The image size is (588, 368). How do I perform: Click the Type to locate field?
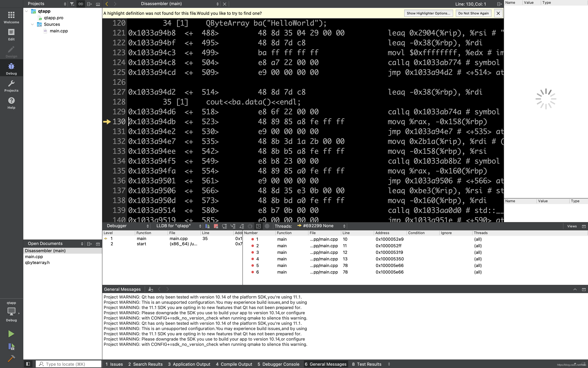[x=69, y=364]
